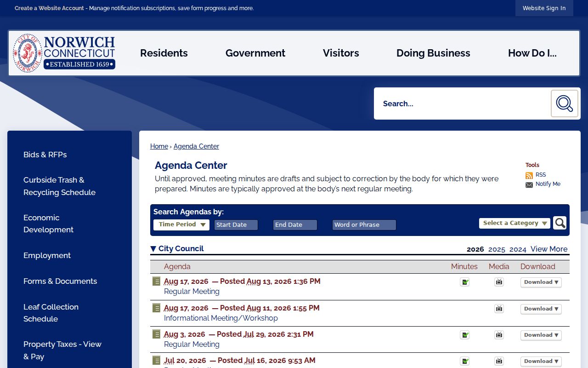Open the Select a Category dropdown
This screenshot has height=368, width=588.
tap(514, 223)
